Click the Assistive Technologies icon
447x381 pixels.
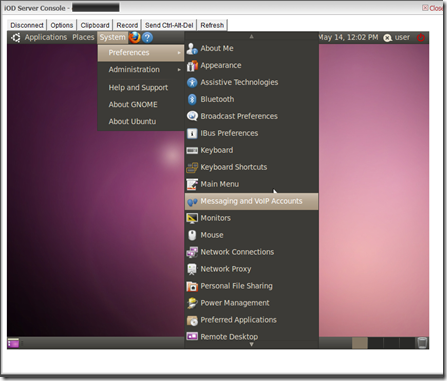192,82
